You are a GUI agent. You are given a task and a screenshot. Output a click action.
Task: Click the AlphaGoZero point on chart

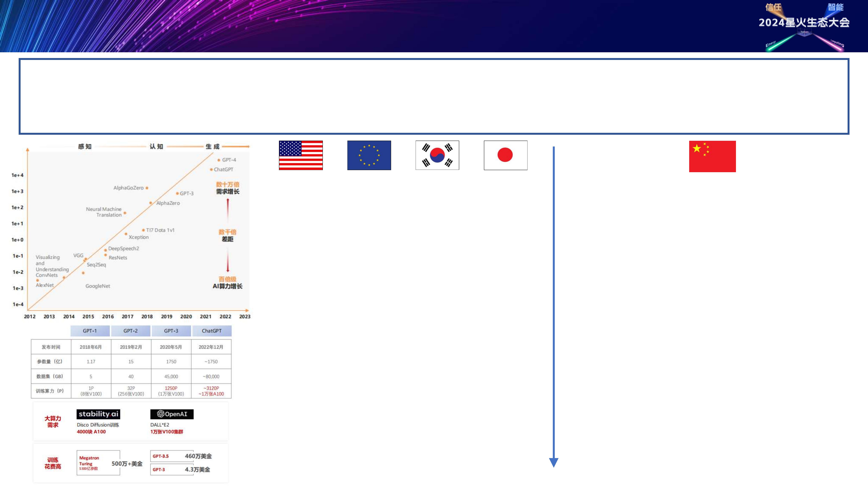tap(147, 188)
